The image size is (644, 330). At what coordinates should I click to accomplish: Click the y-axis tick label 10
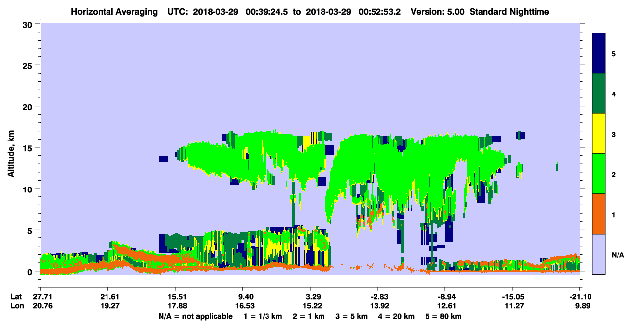pyautogui.click(x=29, y=189)
